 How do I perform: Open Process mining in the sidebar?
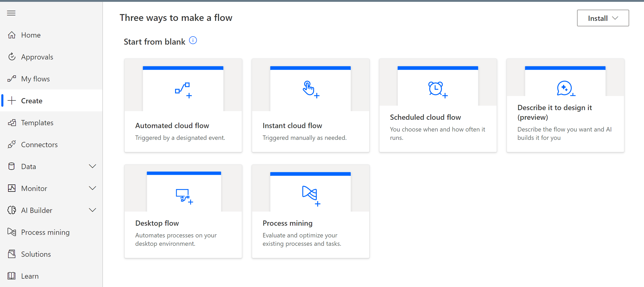point(52,232)
